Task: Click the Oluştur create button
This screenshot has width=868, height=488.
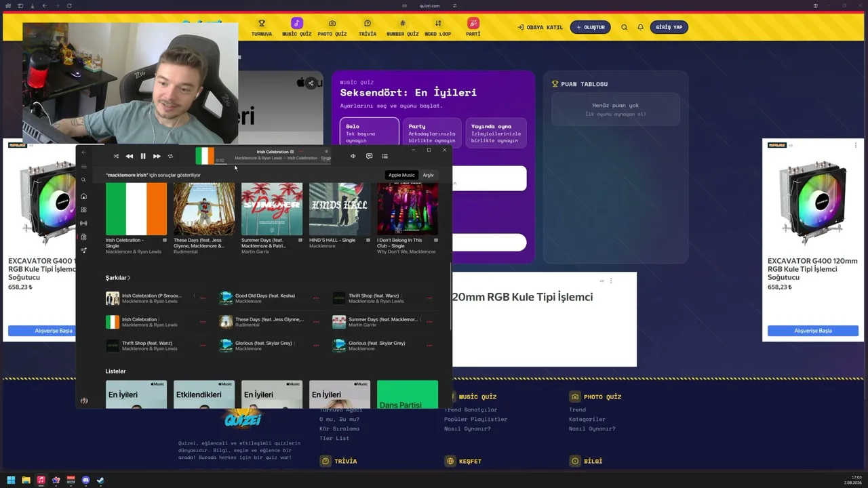Action: (x=590, y=27)
